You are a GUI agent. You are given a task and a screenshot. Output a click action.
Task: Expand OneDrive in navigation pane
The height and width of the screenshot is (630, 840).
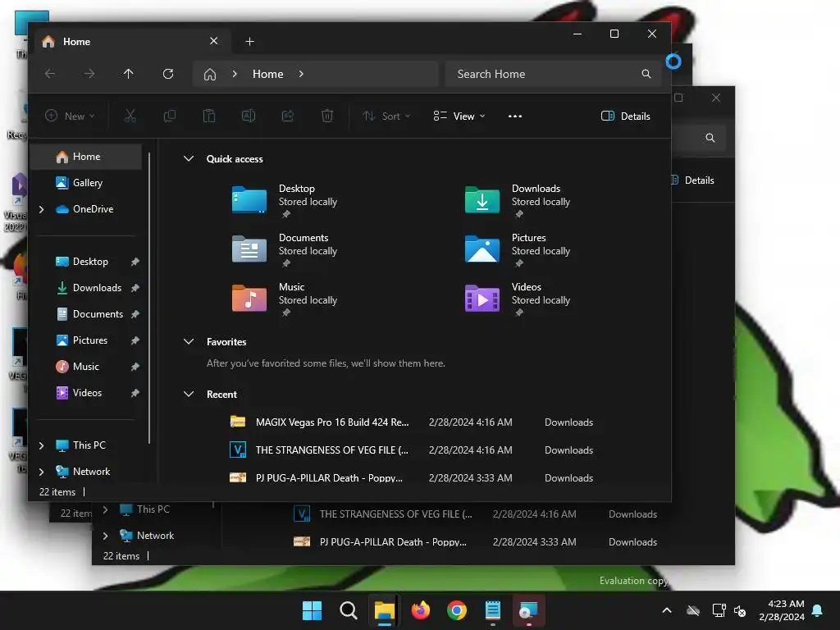click(41, 209)
